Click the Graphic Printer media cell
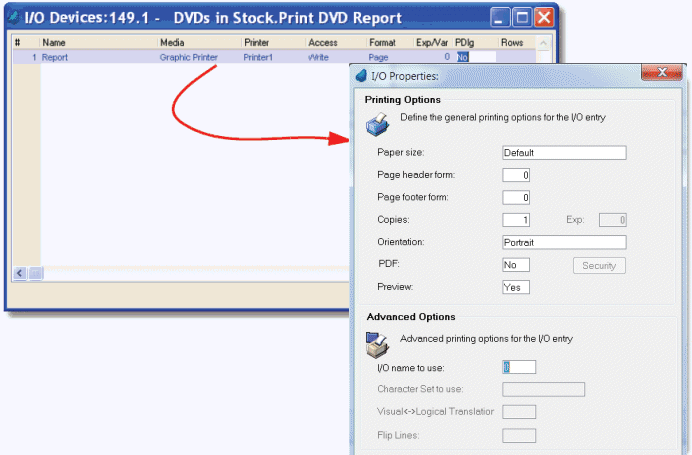 tap(188, 57)
